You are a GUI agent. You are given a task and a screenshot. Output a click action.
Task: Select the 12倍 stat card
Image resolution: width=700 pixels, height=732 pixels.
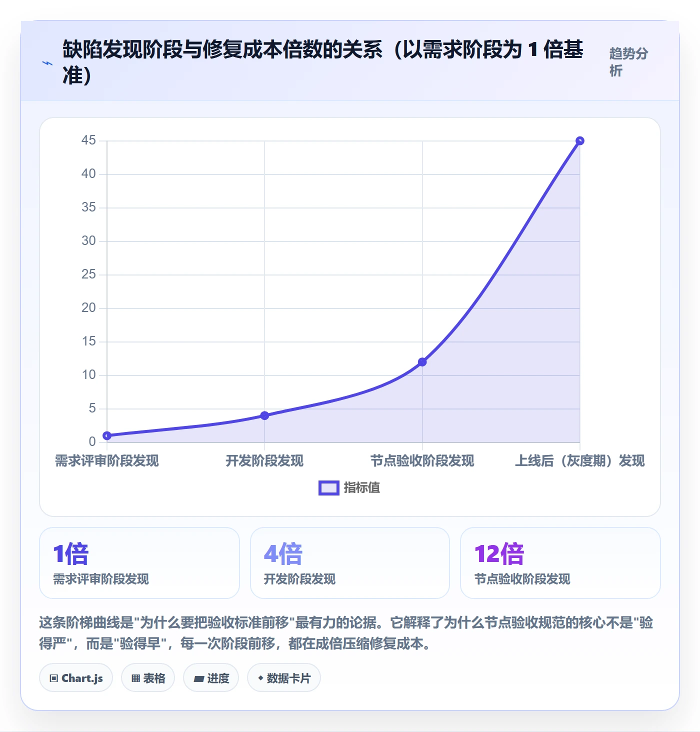560,563
